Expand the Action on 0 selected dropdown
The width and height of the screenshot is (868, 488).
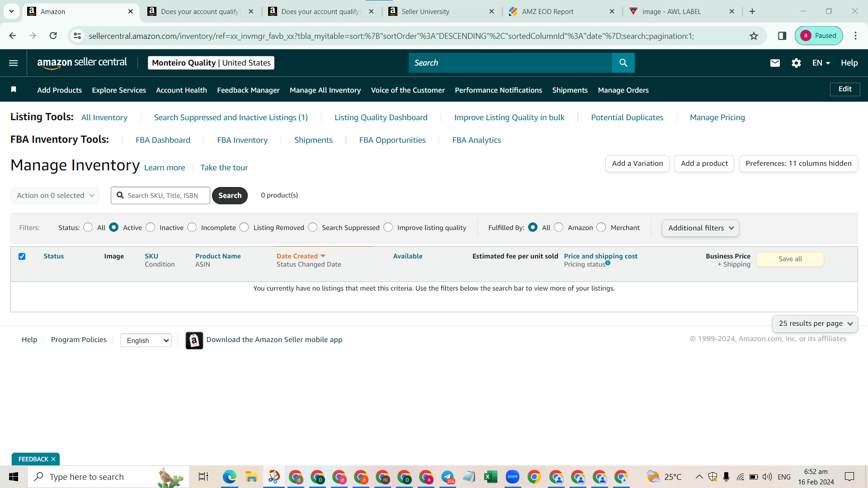(x=55, y=196)
